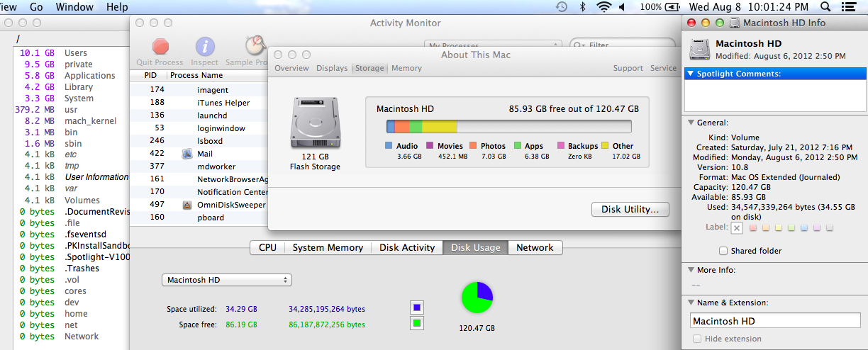Select the Disk Usage tab
Image resolution: width=868 pixels, height=350 pixels.
tap(475, 247)
